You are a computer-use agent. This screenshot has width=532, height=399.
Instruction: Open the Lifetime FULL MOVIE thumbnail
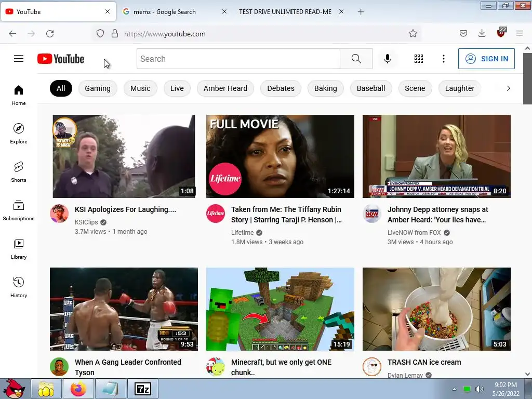pos(280,156)
